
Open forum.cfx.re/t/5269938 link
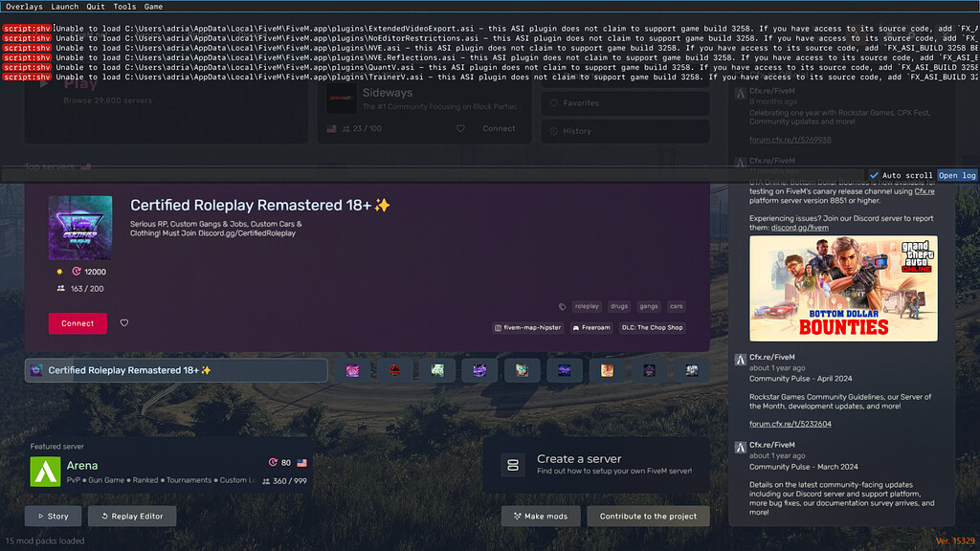coord(790,140)
